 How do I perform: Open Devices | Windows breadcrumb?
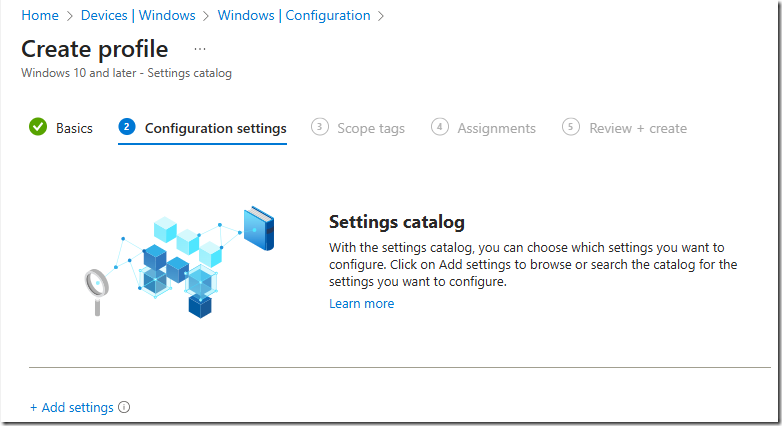point(140,16)
